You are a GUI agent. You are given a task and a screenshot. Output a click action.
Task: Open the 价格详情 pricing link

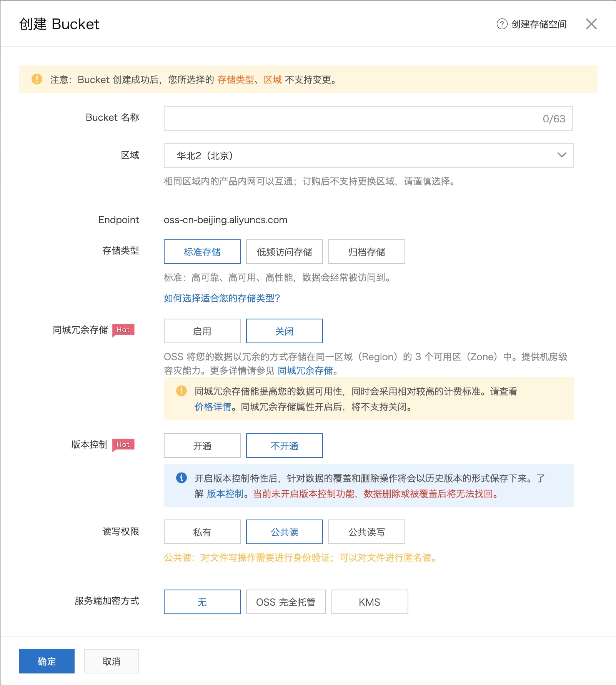coord(213,407)
